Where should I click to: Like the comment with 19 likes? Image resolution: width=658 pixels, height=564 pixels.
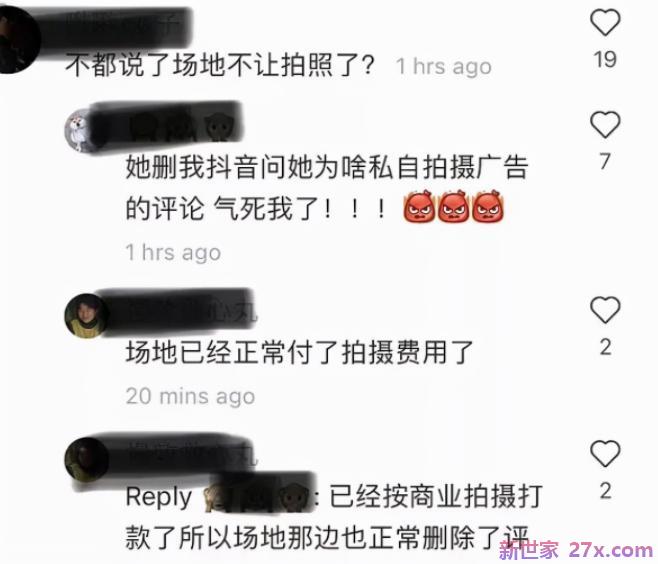(x=605, y=23)
